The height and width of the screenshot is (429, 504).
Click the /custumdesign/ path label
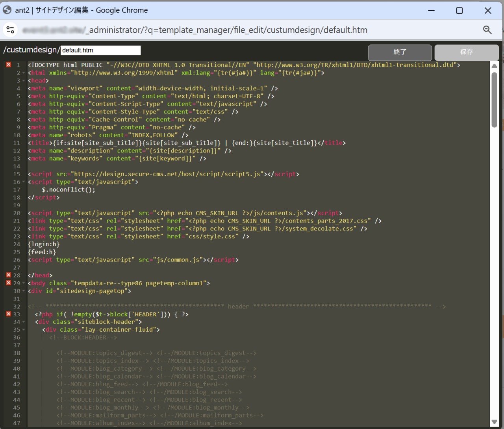(x=31, y=50)
